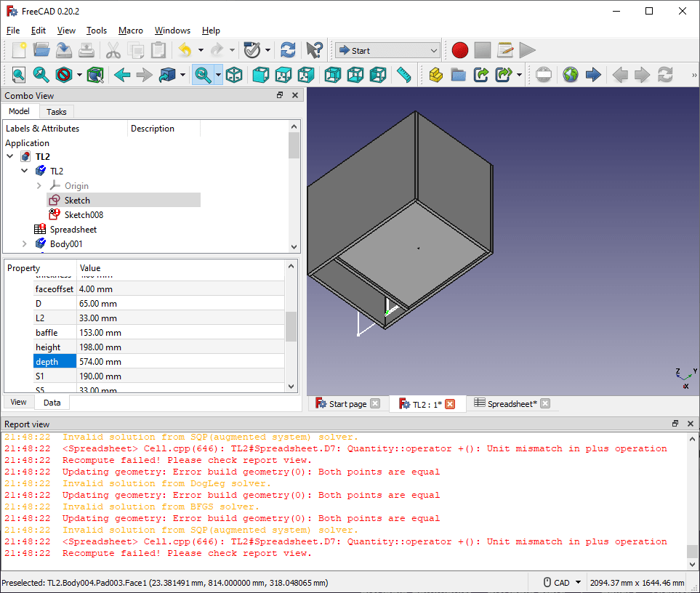Undock the Report view panel

[675, 424]
